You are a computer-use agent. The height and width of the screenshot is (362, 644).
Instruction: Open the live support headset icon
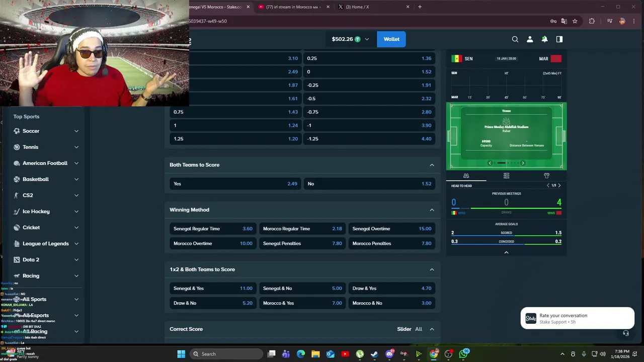[x=626, y=333]
